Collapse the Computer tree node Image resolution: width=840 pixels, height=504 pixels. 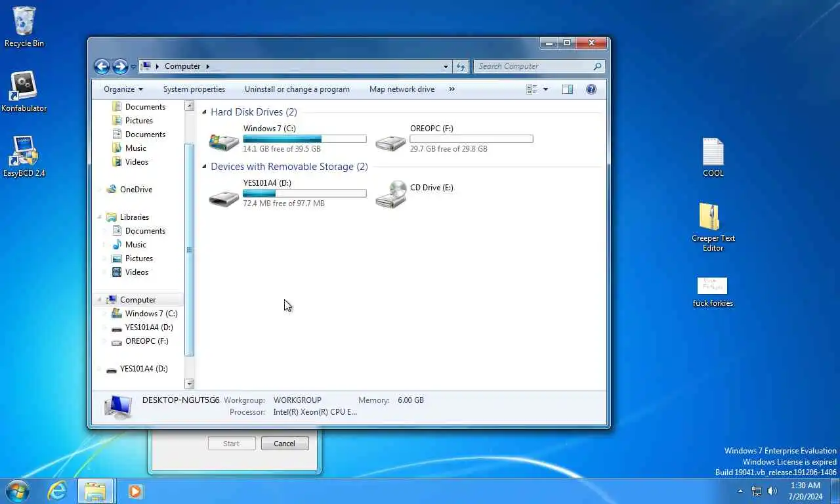click(100, 300)
